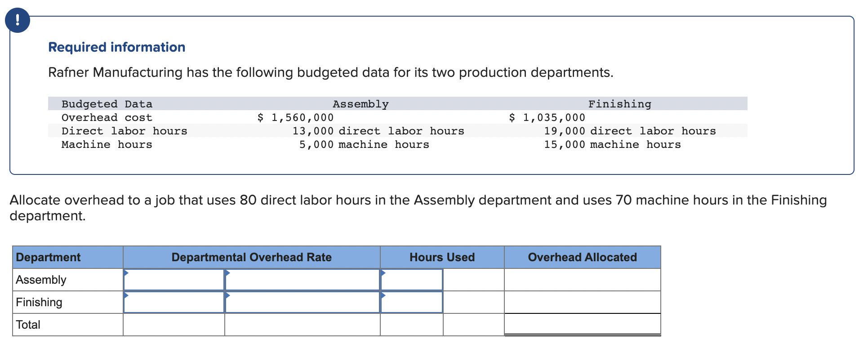This screenshot has width=868, height=348.
Task: Click the Departmental Overhead Rate header
Action: tap(252, 257)
